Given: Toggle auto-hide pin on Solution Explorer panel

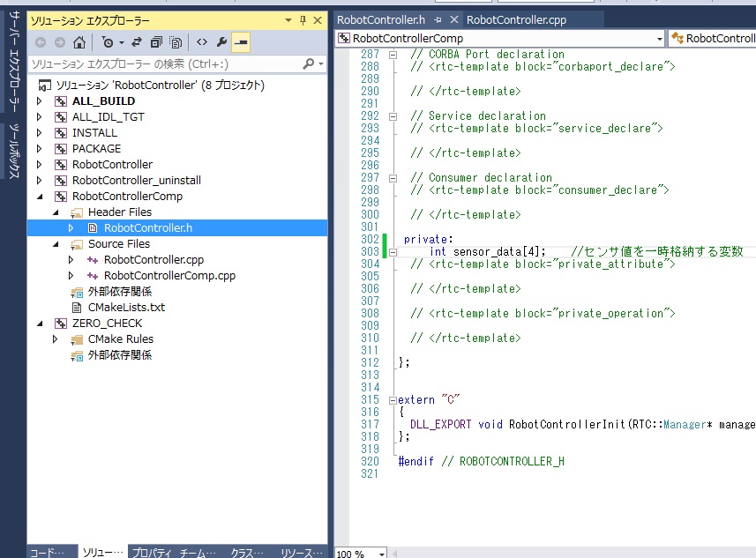Looking at the screenshot, I should click(303, 20).
